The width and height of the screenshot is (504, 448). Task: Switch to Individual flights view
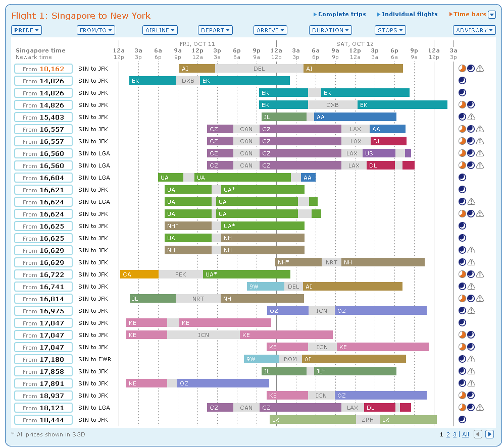[x=409, y=15]
